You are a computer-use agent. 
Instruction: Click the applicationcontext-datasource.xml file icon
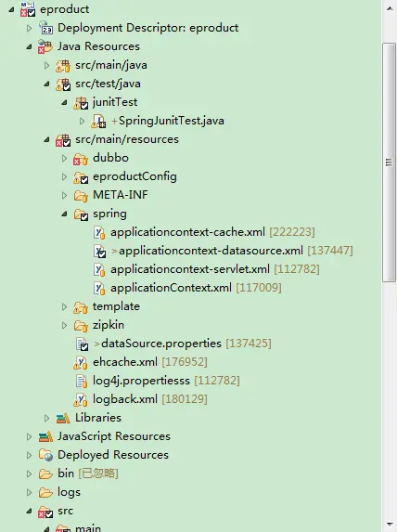(99, 251)
